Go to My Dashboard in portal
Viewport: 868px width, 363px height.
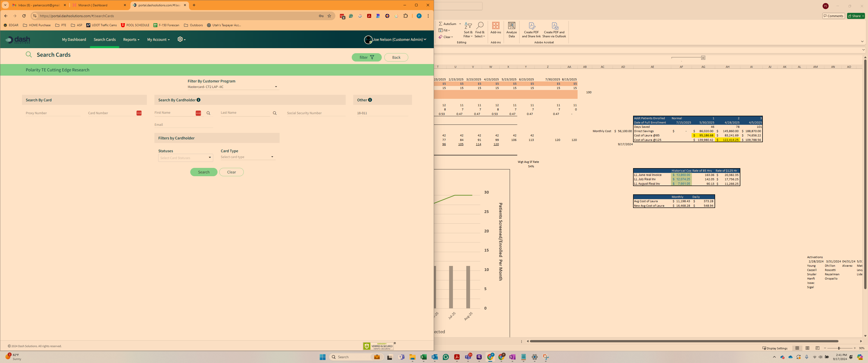coord(74,39)
